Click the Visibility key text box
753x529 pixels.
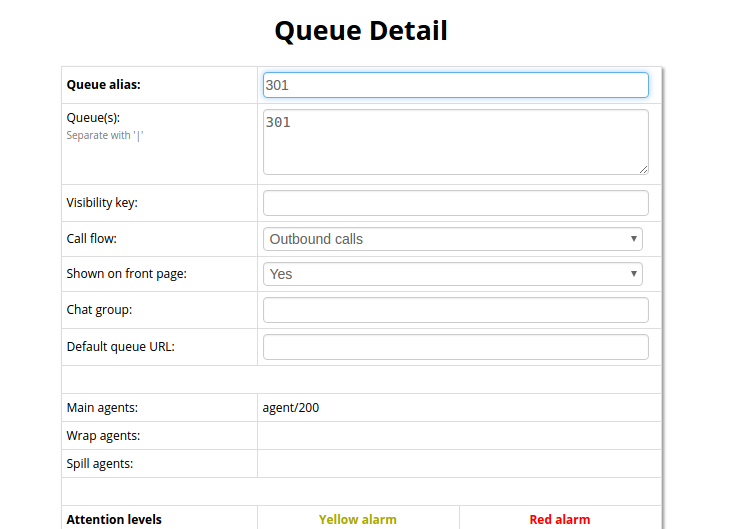pyautogui.click(x=455, y=203)
